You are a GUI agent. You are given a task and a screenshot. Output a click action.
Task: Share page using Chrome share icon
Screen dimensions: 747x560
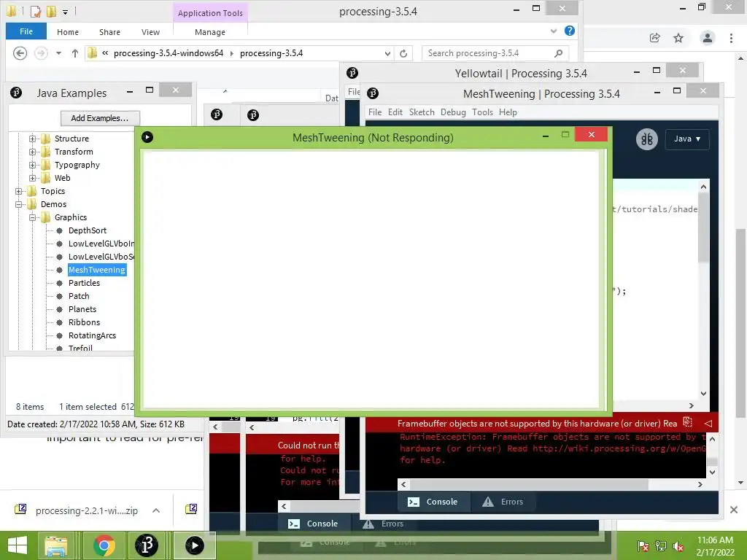point(655,38)
